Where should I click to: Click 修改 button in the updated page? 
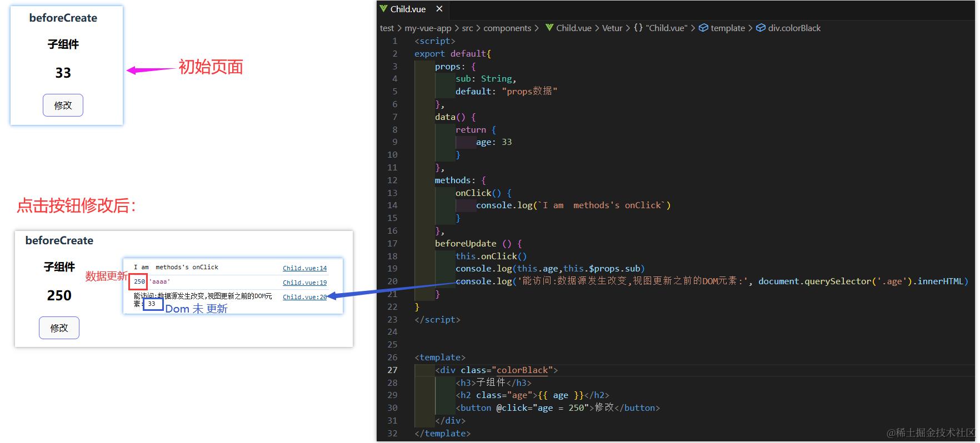coord(59,328)
